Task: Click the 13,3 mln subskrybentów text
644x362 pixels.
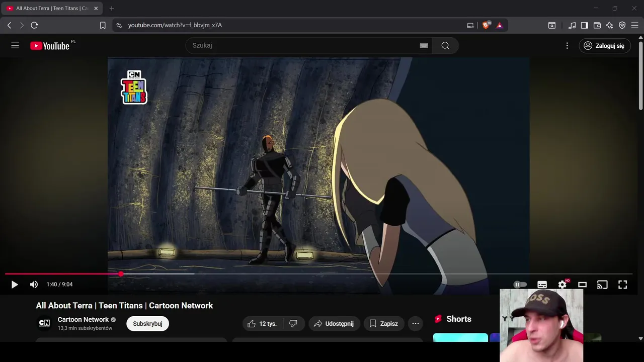Action: (85, 328)
